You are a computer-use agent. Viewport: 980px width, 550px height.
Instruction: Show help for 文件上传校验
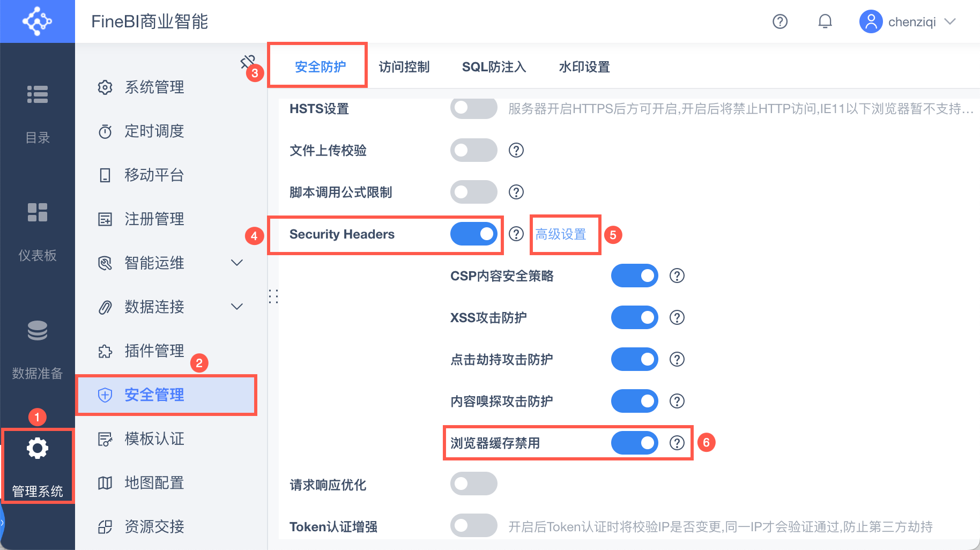(x=516, y=150)
